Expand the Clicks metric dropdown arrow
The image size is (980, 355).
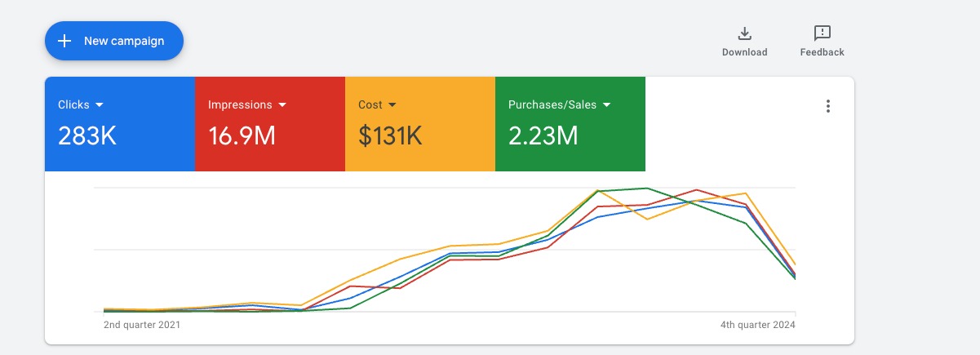point(100,105)
